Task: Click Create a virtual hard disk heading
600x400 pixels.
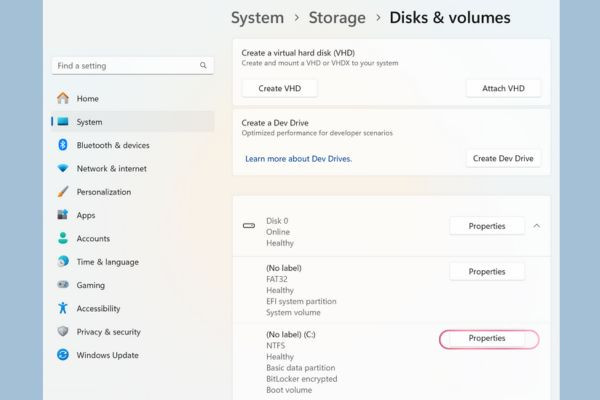Action: click(x=298, y=53)
